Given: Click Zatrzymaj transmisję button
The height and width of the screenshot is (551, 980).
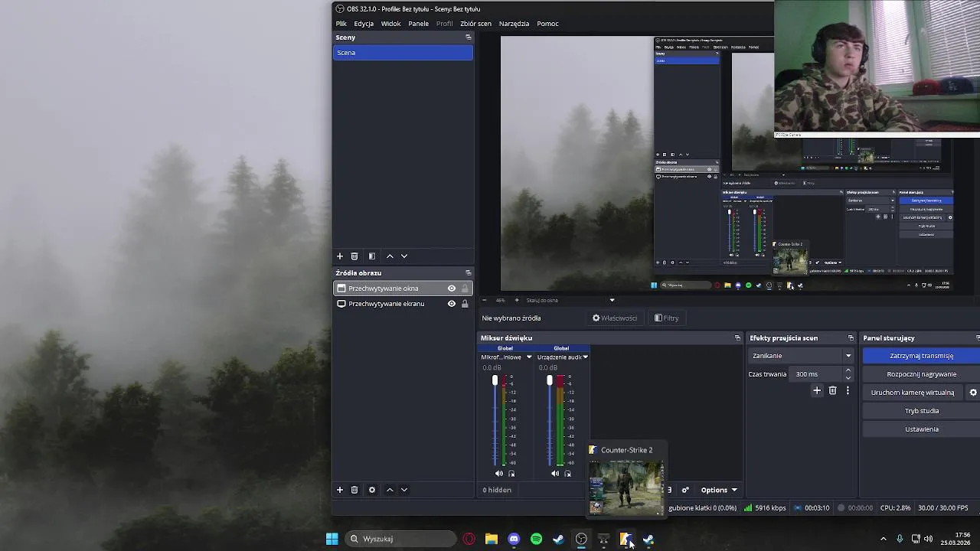Looking at the screenshot, I should [921, 356].
